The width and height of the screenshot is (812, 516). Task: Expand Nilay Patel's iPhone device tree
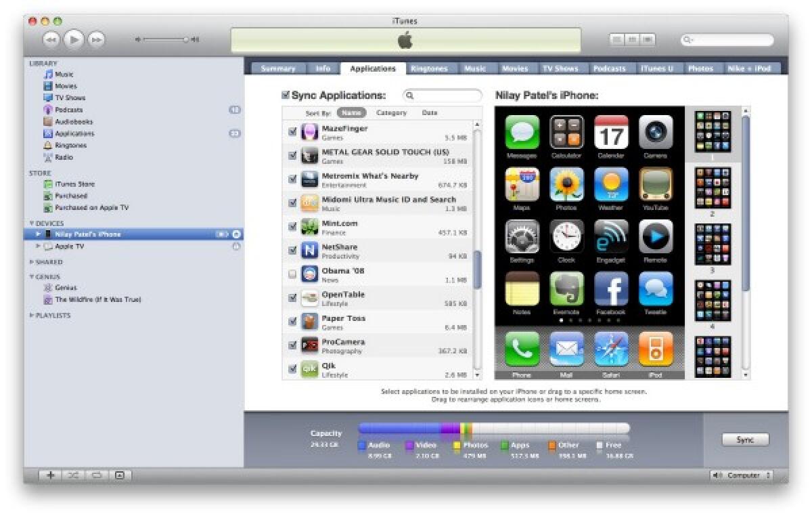coord(39,234)
